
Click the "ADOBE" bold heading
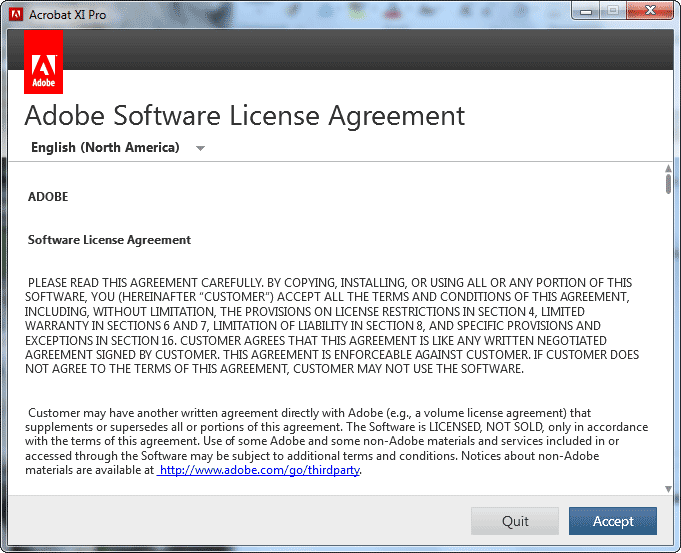(48, 197)
